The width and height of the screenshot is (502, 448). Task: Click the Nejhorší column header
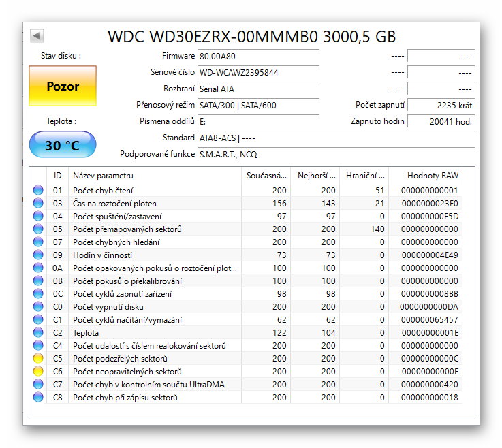(x=315, y=176)
